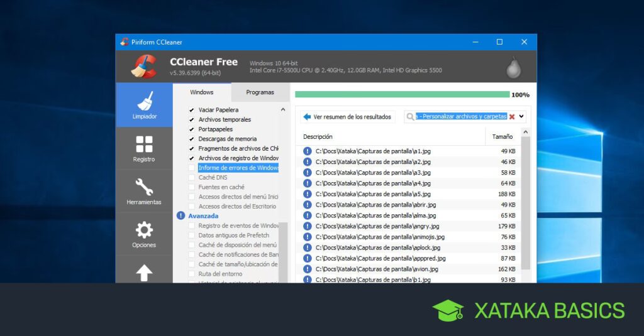Uncheck the Vaciar Papelera checkbox
The width and height of the screenshot is (644, 336).
pos(192,110)
